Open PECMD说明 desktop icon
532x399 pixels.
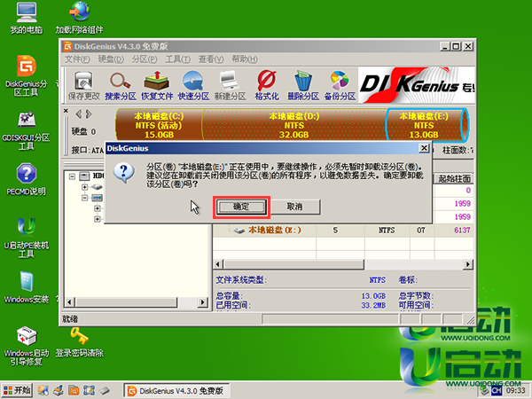point(27,179)
